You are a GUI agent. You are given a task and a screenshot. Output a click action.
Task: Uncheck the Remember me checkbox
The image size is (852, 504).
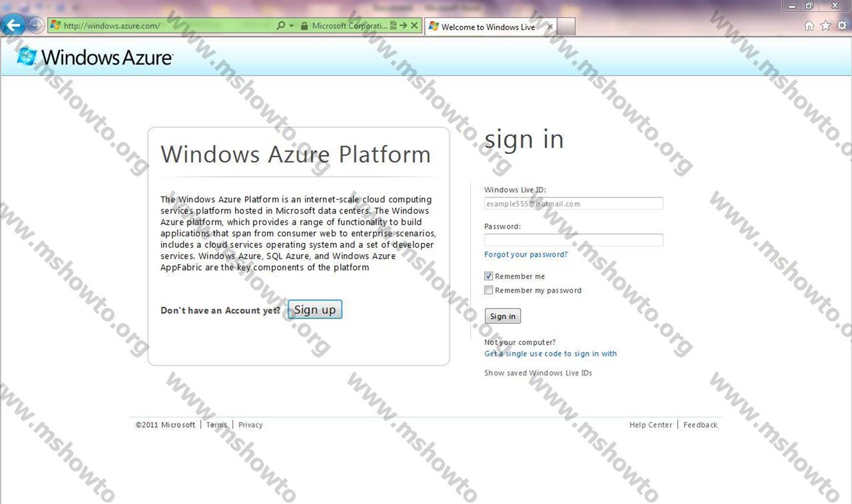pyautogui.click(x=488, y=276)
